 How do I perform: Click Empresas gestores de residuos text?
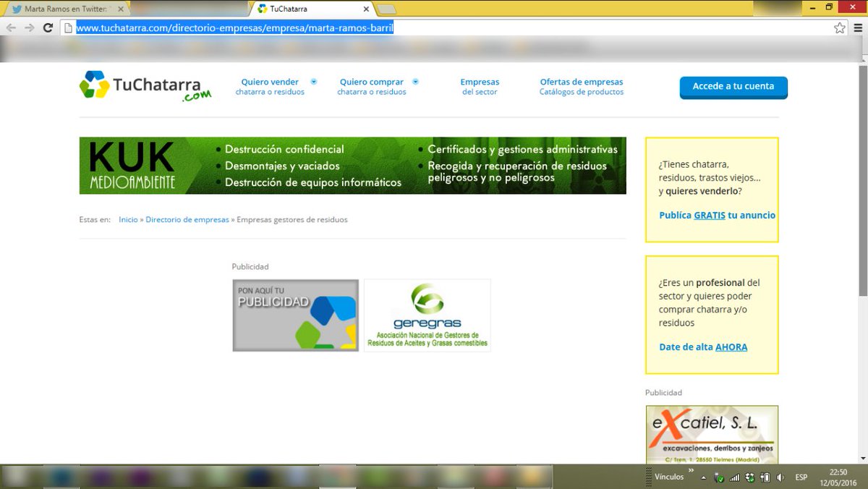[x=292, y=219]
